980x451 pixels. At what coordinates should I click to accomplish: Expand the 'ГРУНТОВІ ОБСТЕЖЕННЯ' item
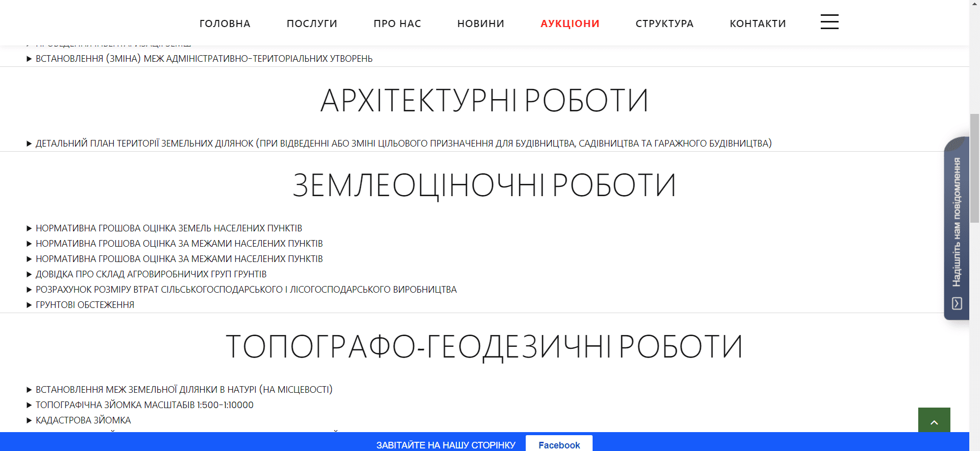[x=85, y=305]
